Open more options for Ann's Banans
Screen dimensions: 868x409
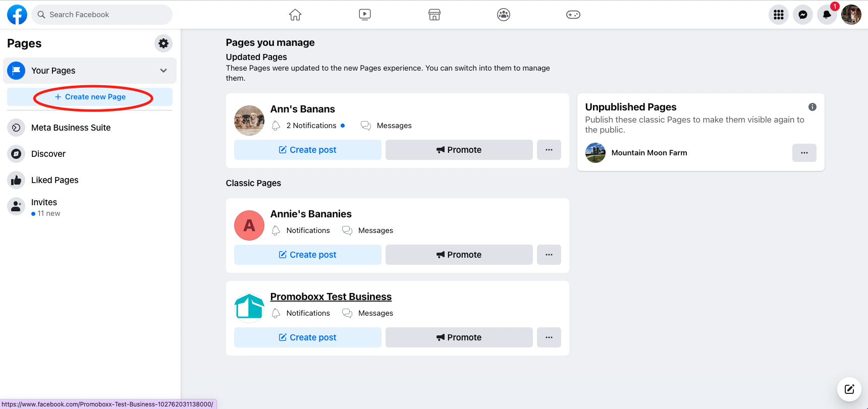[x=549, y=150]
